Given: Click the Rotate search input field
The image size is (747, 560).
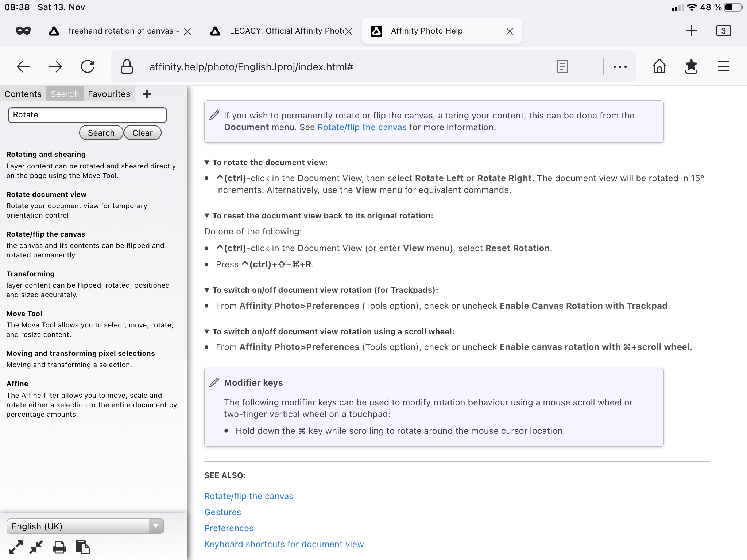Looking at the screenshot, I should (87, 115).
